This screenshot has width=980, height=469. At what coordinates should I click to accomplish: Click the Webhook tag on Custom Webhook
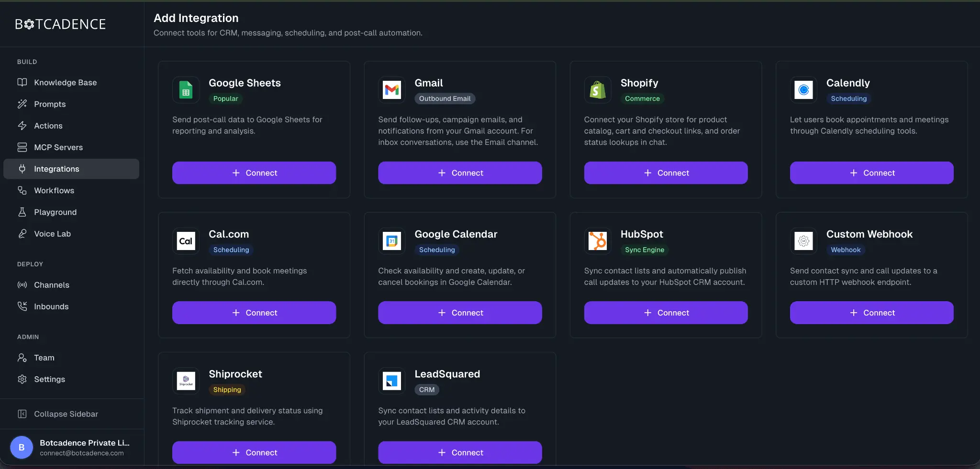[x=846, y=250]
